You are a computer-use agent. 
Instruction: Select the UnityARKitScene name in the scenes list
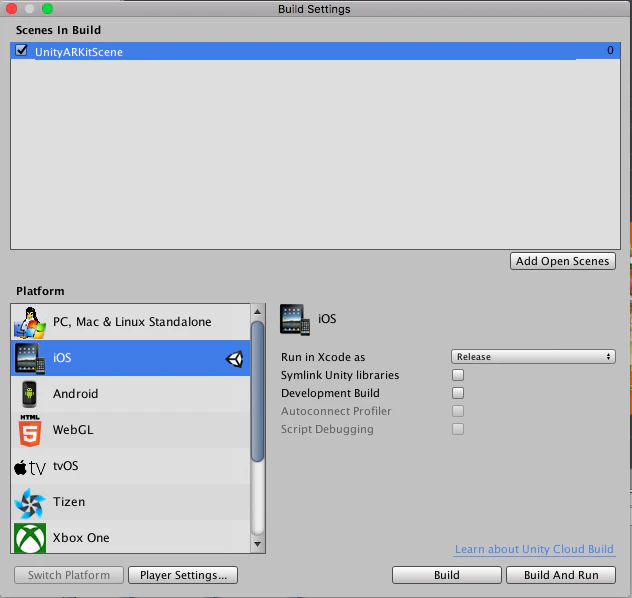[79, 52]
